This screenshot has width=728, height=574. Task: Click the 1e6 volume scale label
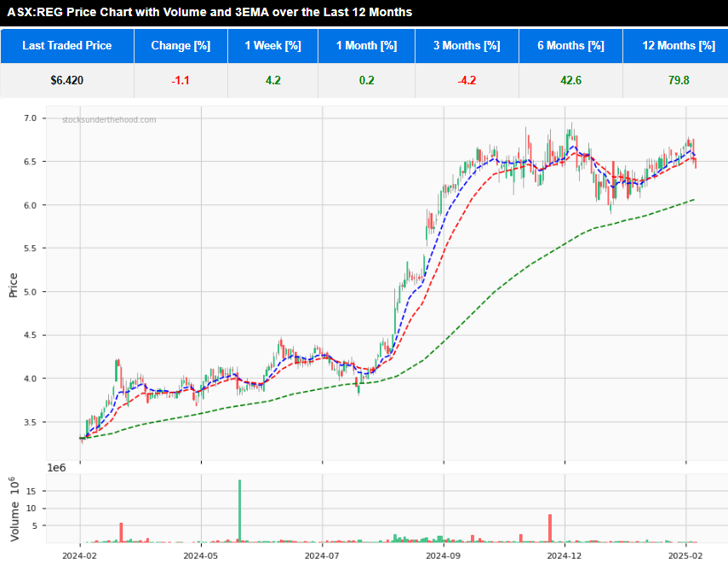coord(57,468)
